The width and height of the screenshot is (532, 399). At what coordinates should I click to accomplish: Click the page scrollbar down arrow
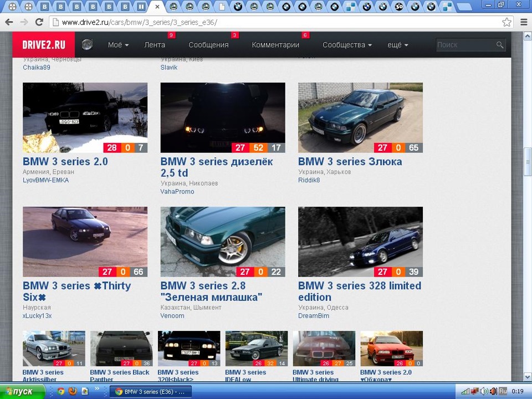528,377
